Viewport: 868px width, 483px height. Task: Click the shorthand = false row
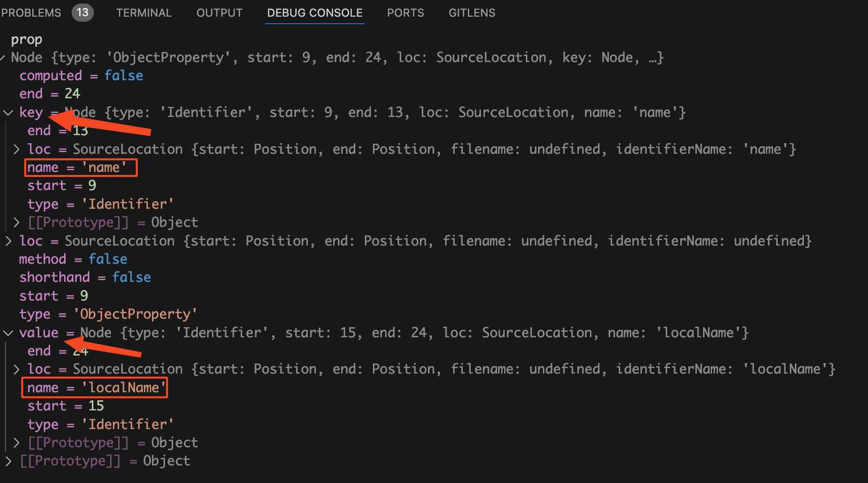coord(85,277)
